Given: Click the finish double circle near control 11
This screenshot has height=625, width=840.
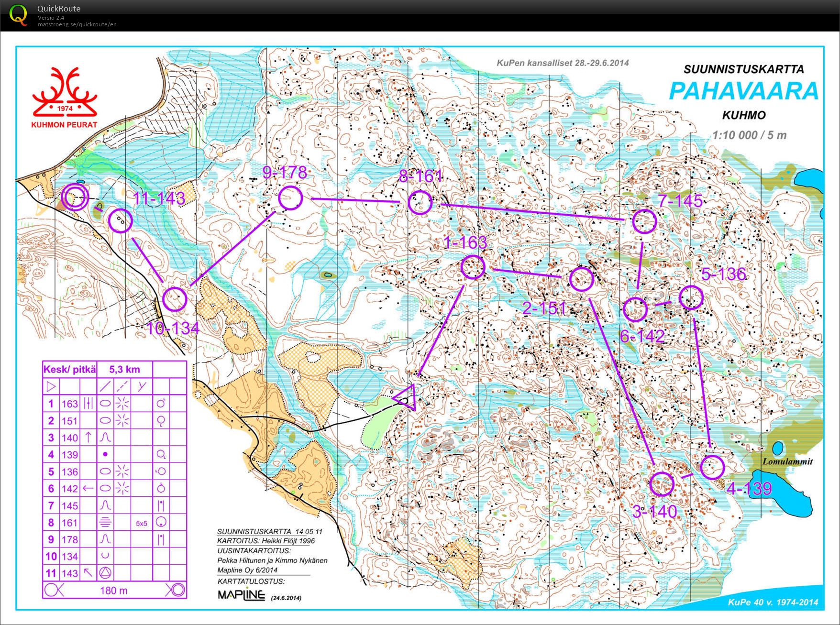Looking at the screenshot, I should [76, 196].
